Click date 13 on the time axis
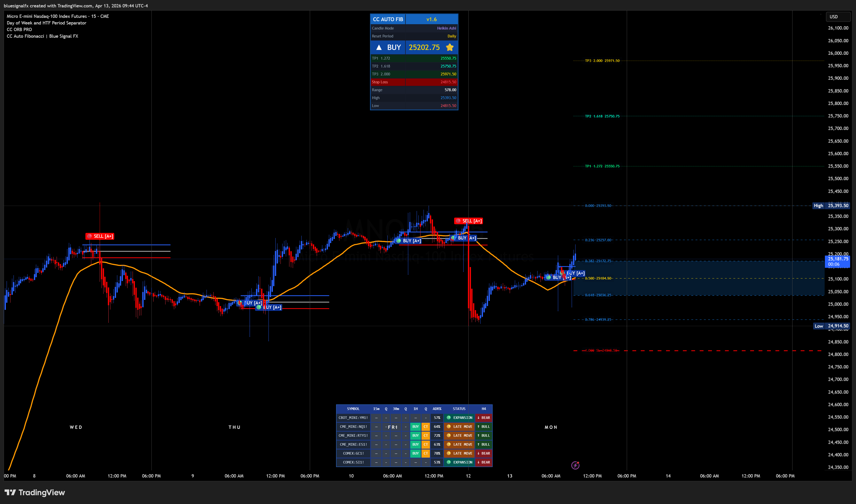The height and width of the screenshot is (504, 856). (509, 476)
